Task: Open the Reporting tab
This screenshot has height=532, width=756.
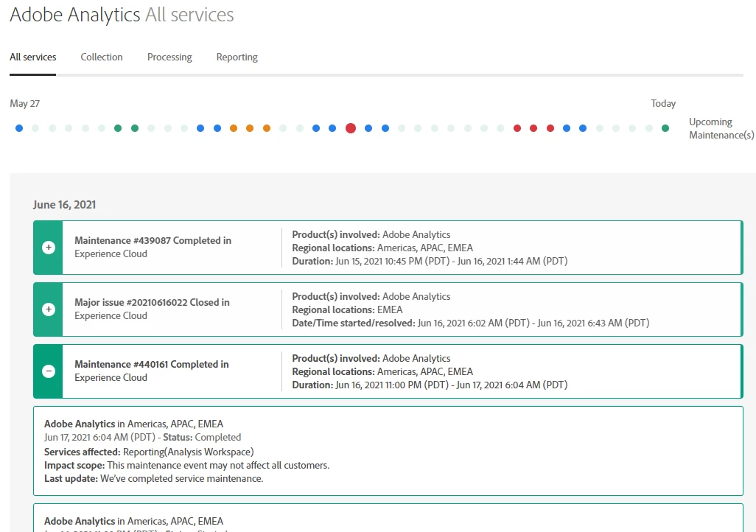Action: point(237,57)
